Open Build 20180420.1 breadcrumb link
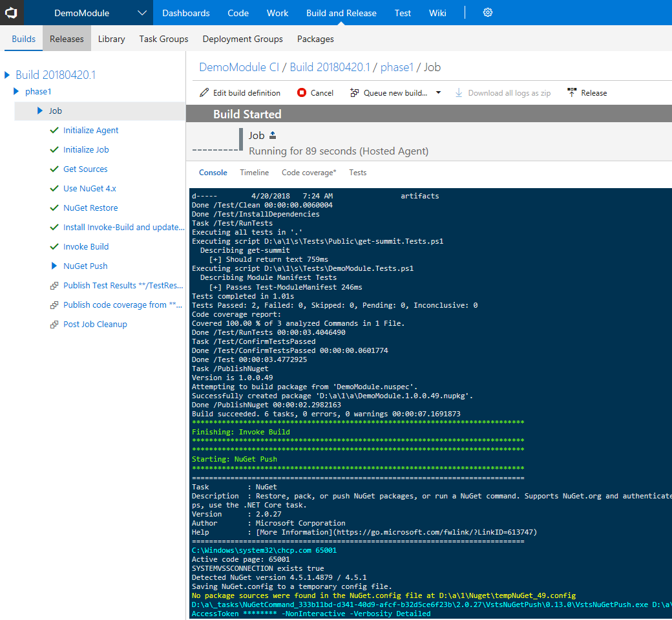 tap(330, 67)
